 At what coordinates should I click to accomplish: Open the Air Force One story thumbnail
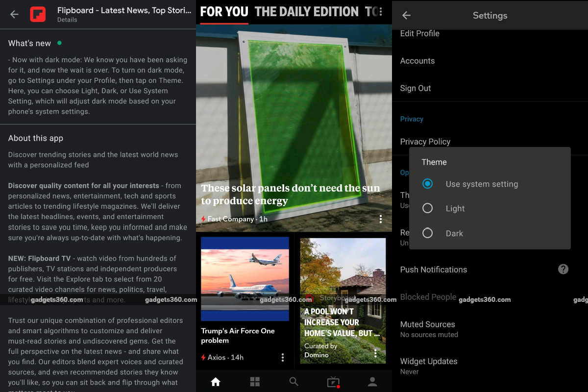(x=245, y=278)
